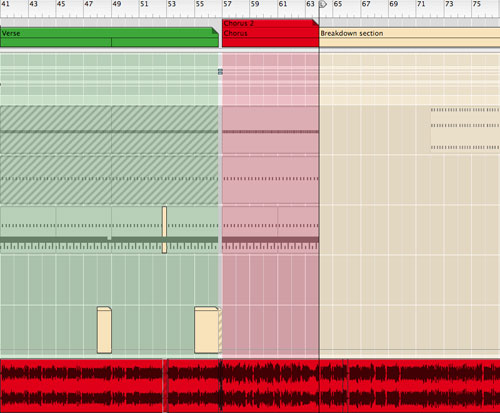The width and height of the screenshot is (500, 413).
Task: Click bar 61 on the ruler
Action: [283, 4]
